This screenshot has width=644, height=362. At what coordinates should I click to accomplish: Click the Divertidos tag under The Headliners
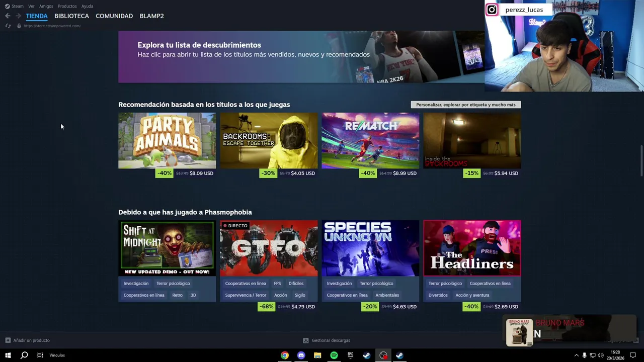click(438, 295)
